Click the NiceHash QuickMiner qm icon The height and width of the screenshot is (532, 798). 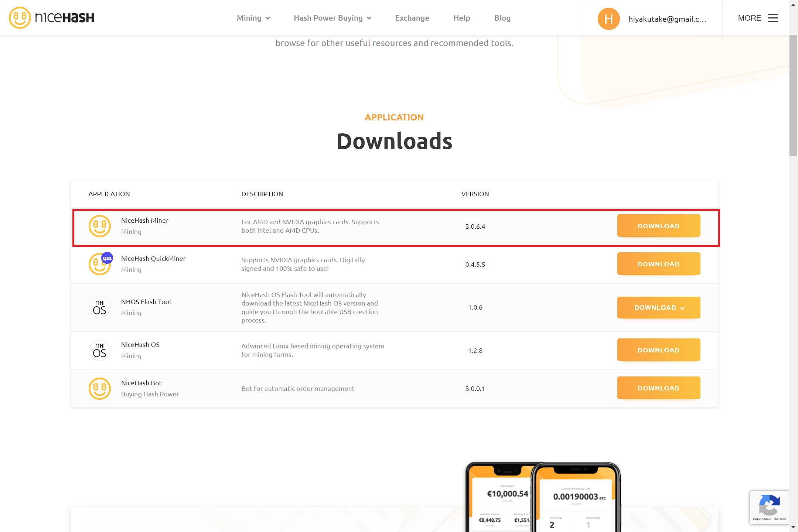click(x=100, y=264)
